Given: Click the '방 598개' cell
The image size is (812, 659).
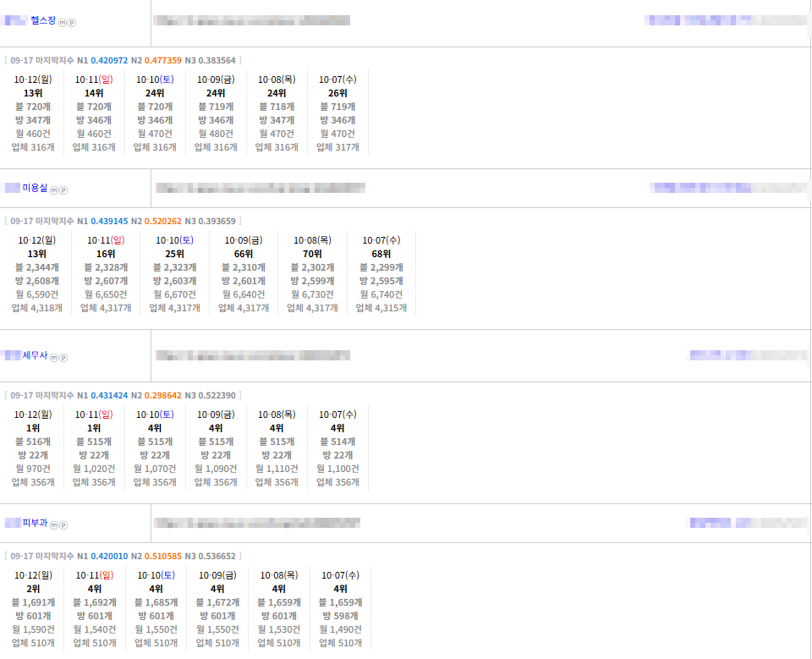Looking at the screenshot, I should pyautogui.click(x=340, y=616).
